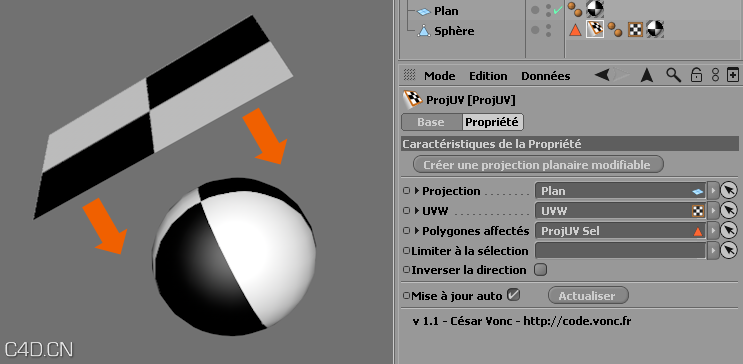Image resolution: width=743 pixels, height=364 pixels.
Task: Switch to the Propriété tab
Action: 493,122
